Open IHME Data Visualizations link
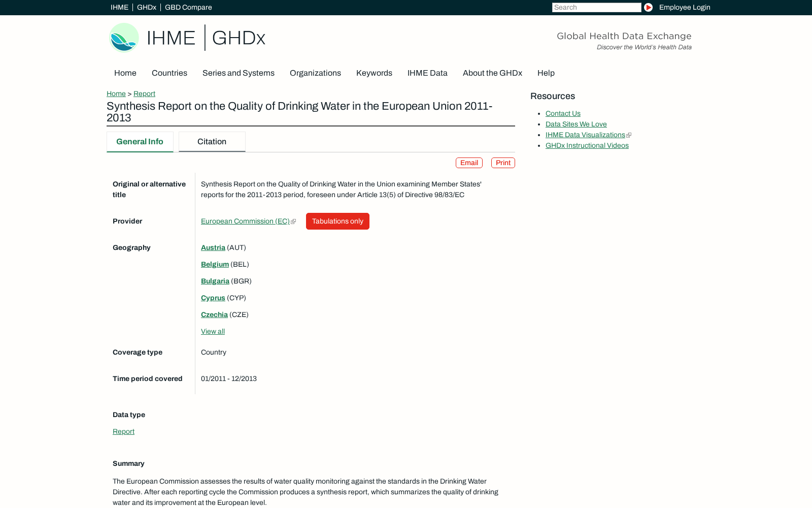The width and height of the screenshot is (812, 508). 585,135
